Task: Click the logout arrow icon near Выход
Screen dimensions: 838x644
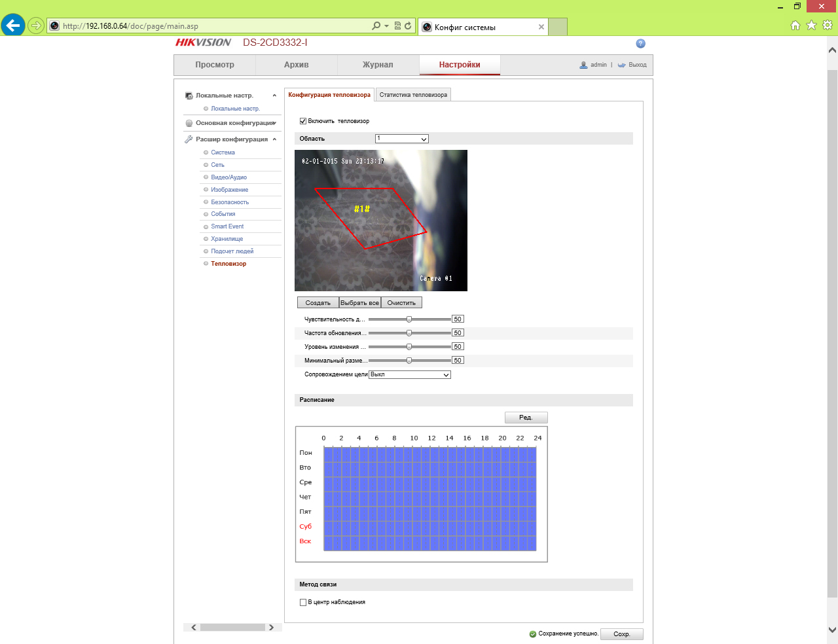Action: [x=621, y=65]
